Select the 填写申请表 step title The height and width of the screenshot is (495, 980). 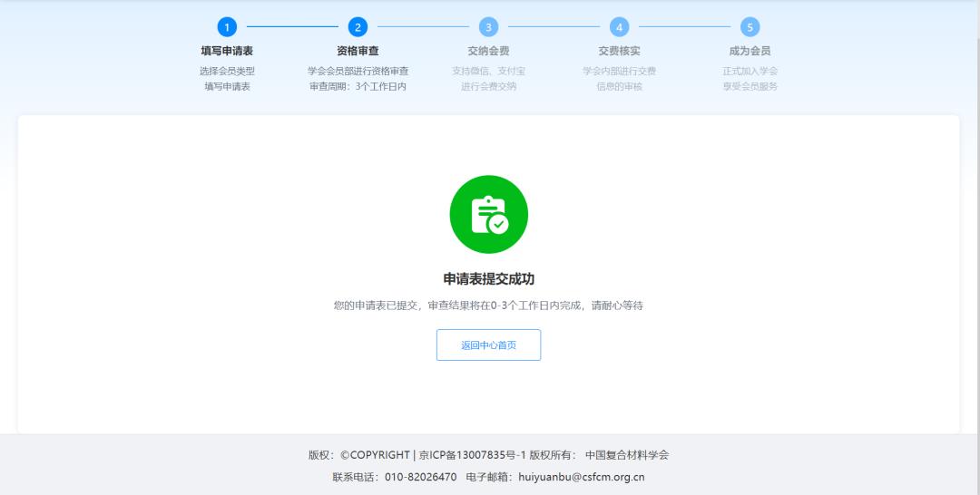227,51
